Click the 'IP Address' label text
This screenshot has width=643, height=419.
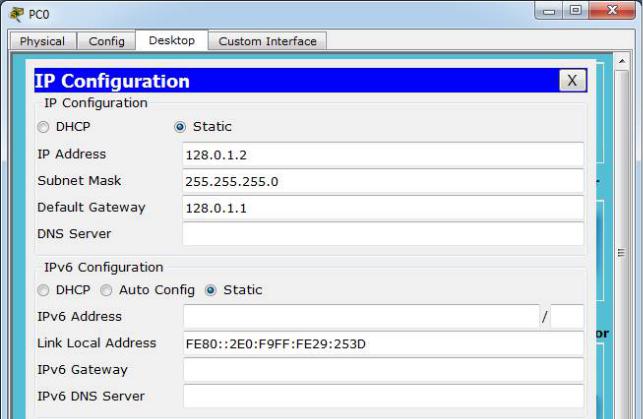tap(72, 154)
